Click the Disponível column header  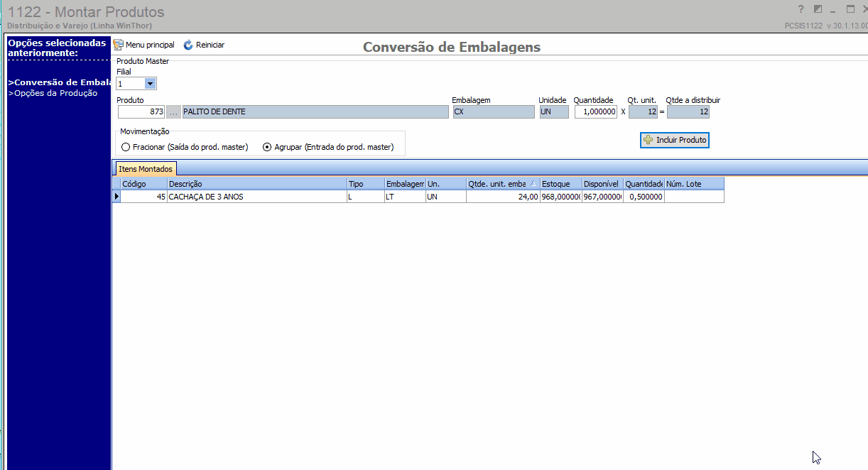coord(602,184)
